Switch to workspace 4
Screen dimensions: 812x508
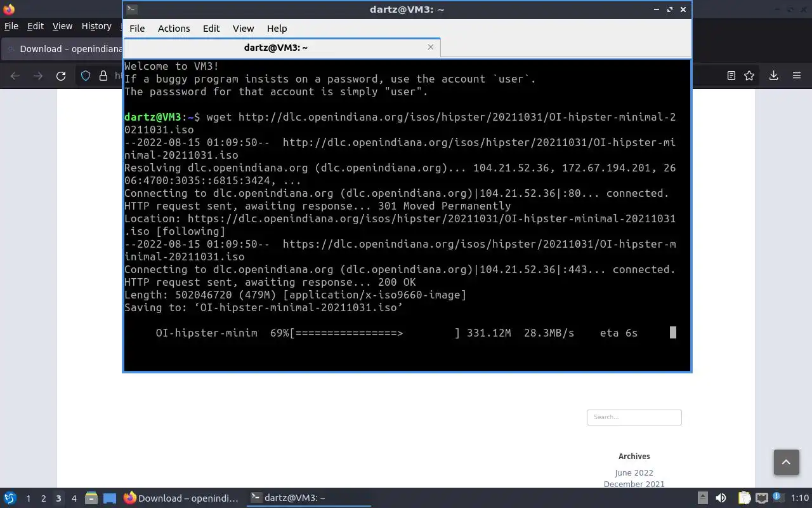74,498
